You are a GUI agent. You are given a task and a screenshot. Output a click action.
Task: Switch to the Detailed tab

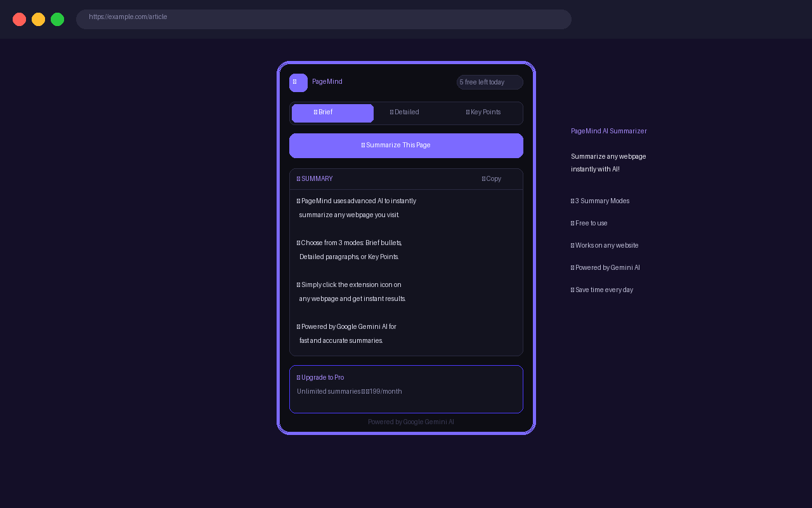[405, 112]
